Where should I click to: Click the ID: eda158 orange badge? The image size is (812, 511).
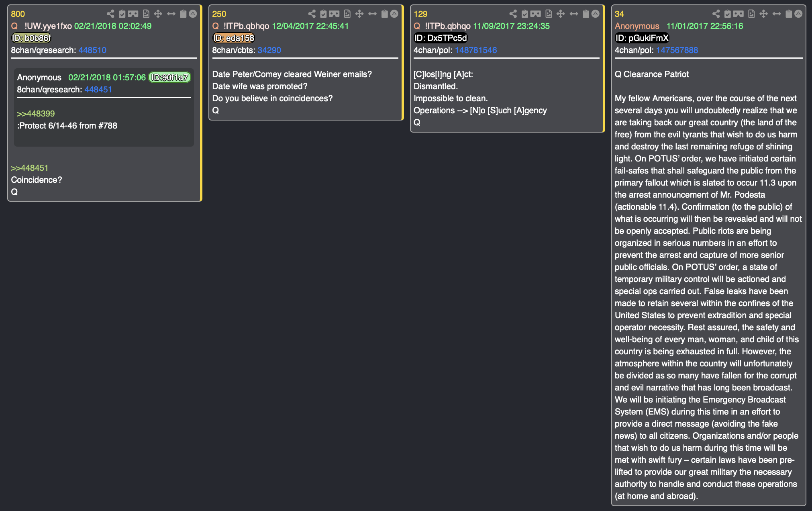click(x=233, y=38)
